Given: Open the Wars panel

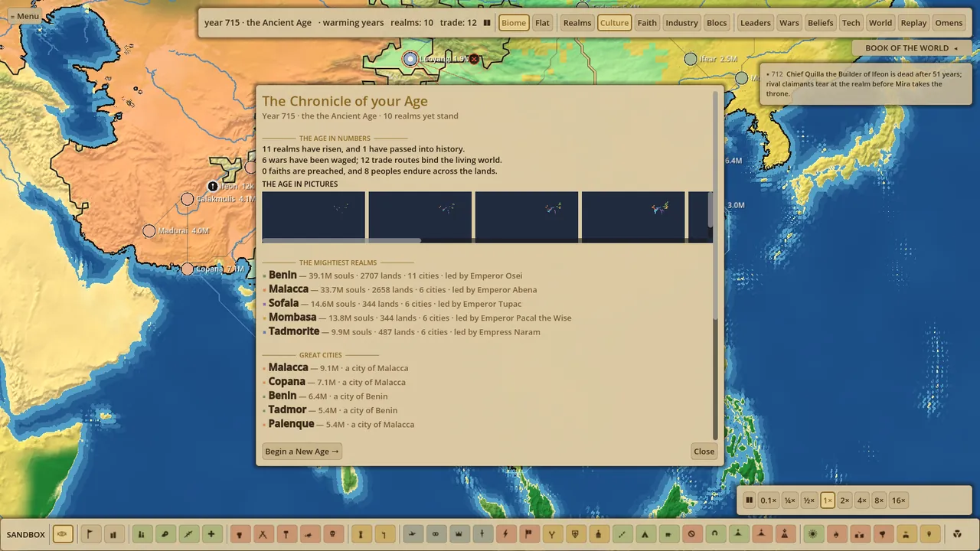Looking at the screenshot, I should (789, 23).
